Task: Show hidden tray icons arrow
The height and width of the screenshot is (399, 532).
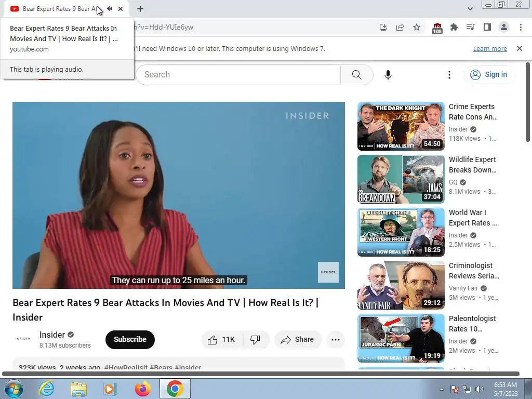Action: point(442,389)
